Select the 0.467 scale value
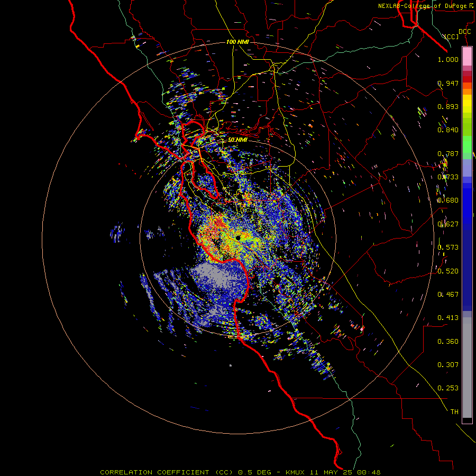 pyautogui.click(x=448, y=295)
